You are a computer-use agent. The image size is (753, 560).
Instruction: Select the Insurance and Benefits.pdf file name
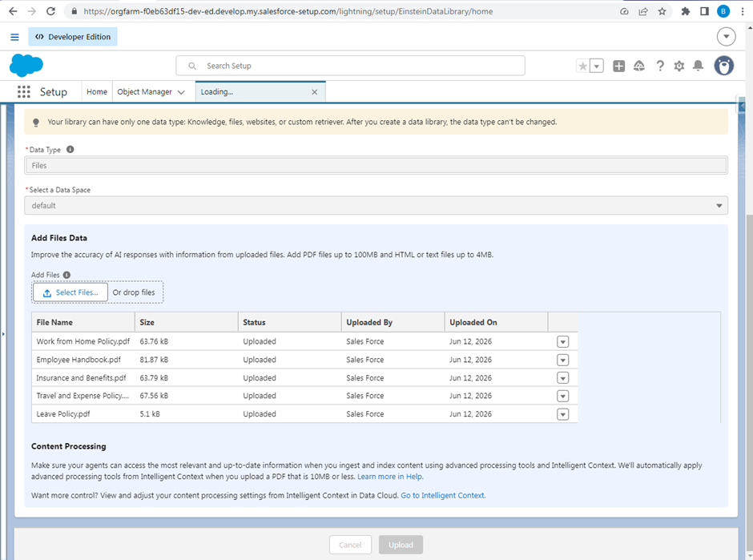tap(81, 378)
